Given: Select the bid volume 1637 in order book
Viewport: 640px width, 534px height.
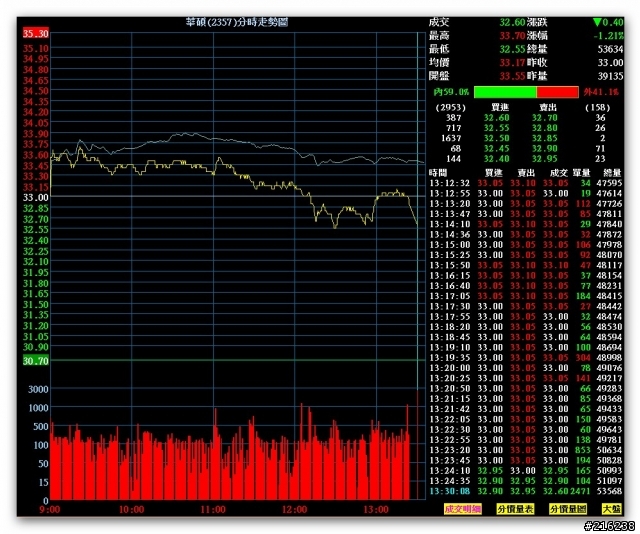Looking at the screenshot, I should point(451,138).
